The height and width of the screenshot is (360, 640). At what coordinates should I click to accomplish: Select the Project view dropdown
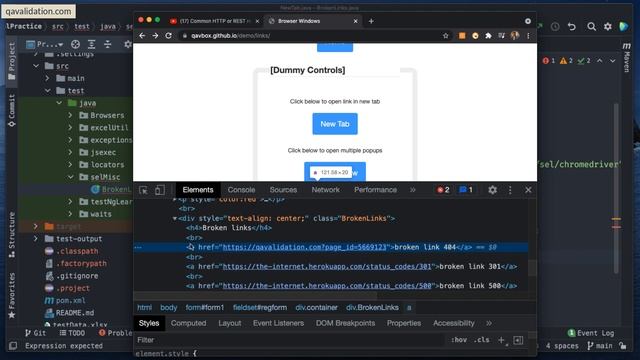44,44
